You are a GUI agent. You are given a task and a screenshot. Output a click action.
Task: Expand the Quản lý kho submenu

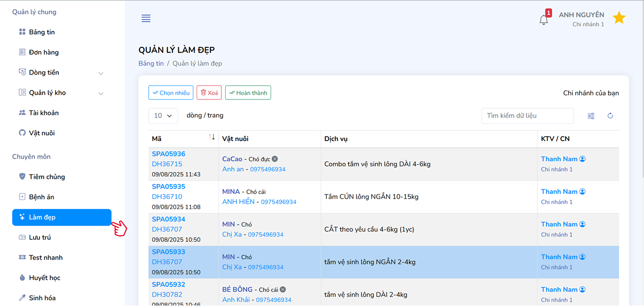(101, 93)
